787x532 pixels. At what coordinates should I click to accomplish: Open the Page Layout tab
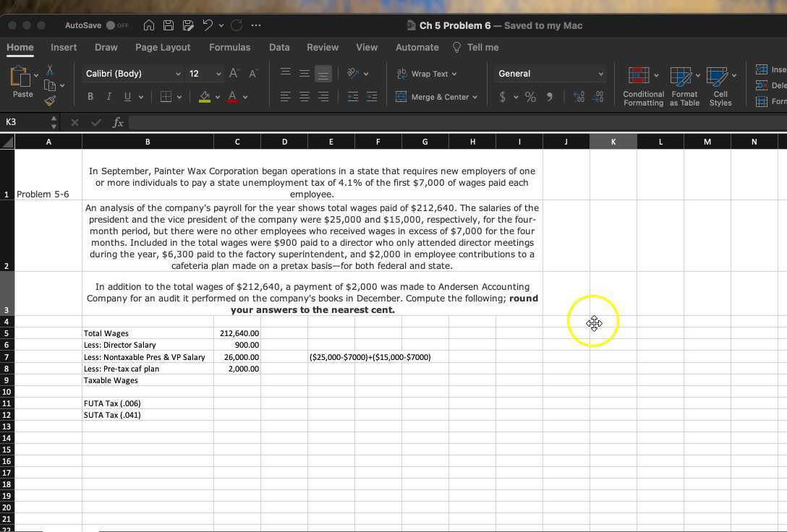coord(163,47)
